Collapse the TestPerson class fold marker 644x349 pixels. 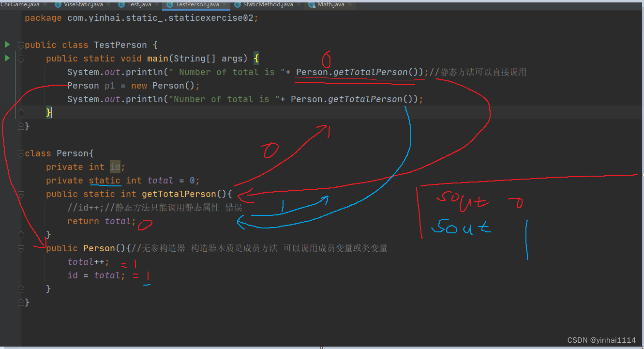(20, 45)
